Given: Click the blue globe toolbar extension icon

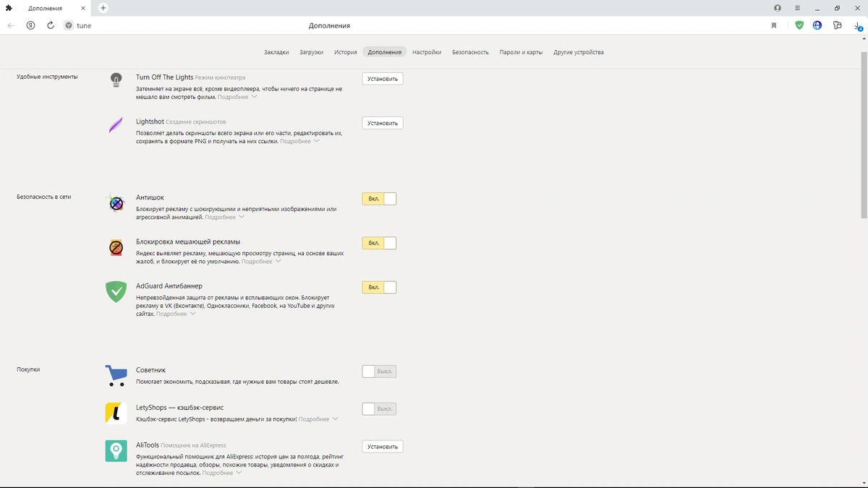Looking at the screenshot, I should (x=817, y=25).
